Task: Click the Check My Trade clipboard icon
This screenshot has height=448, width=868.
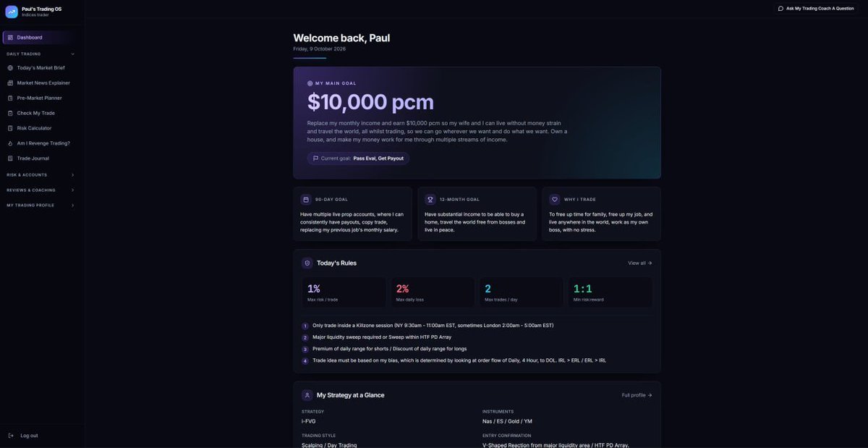Action: coord(10,114)
